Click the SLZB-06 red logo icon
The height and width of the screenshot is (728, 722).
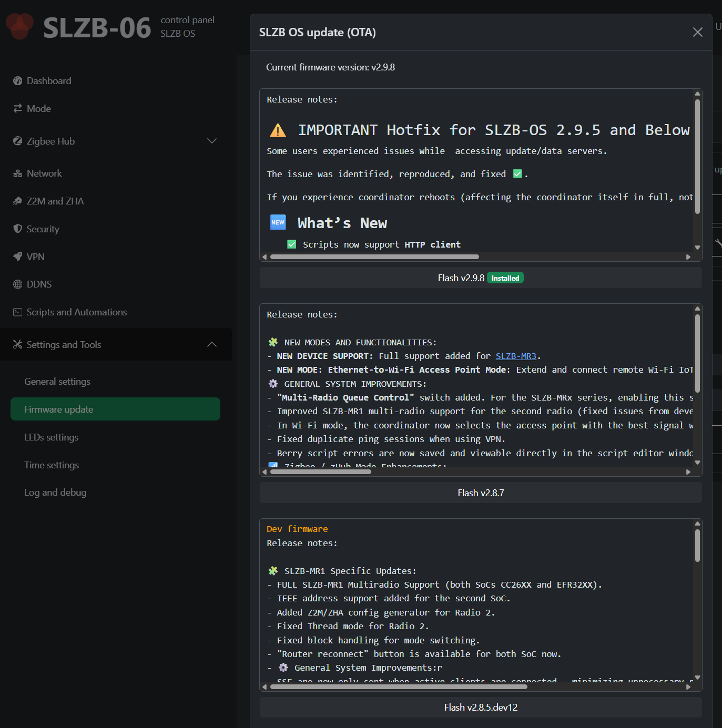click(19, 26)
